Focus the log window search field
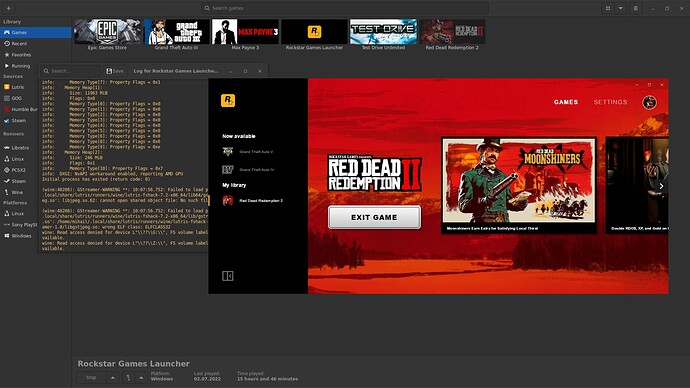This screenshot has width=690, height=388. tap(71, 71)
